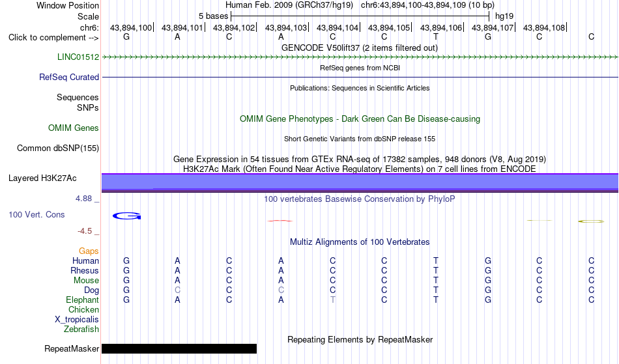Click the 43,894,103 coordinate in the ruler
The image size is (619, 364).
click(x=286, y=27)
